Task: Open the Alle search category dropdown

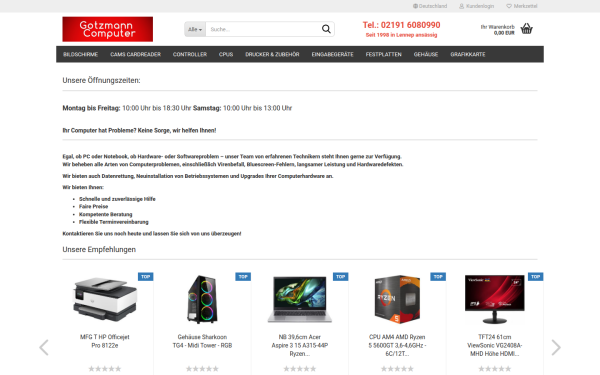Action: [195, 29]
